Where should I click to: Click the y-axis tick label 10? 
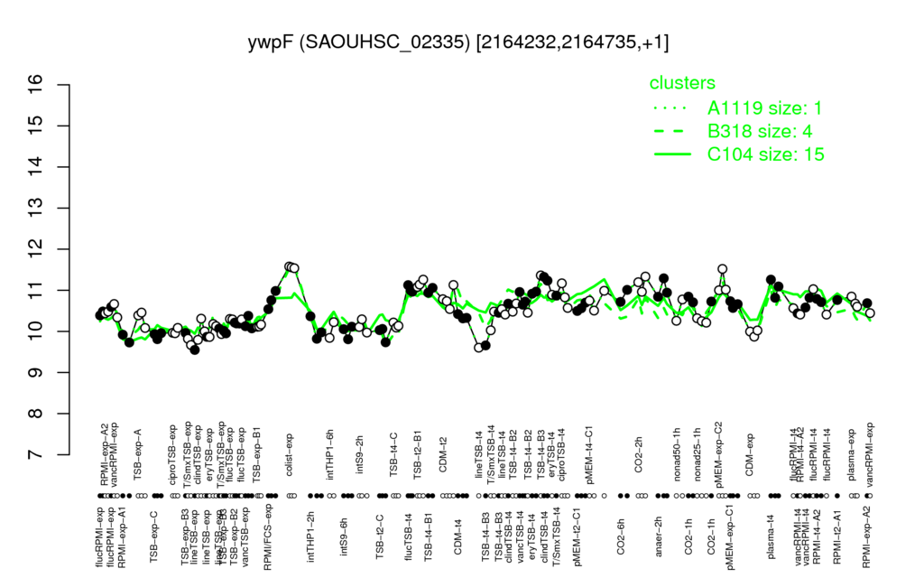[x=36, y=331]
